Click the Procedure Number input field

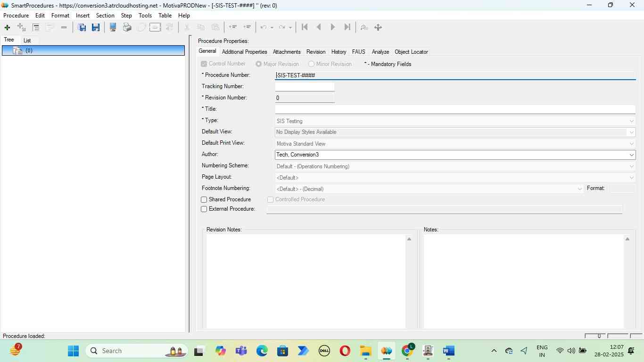point(455,75)
